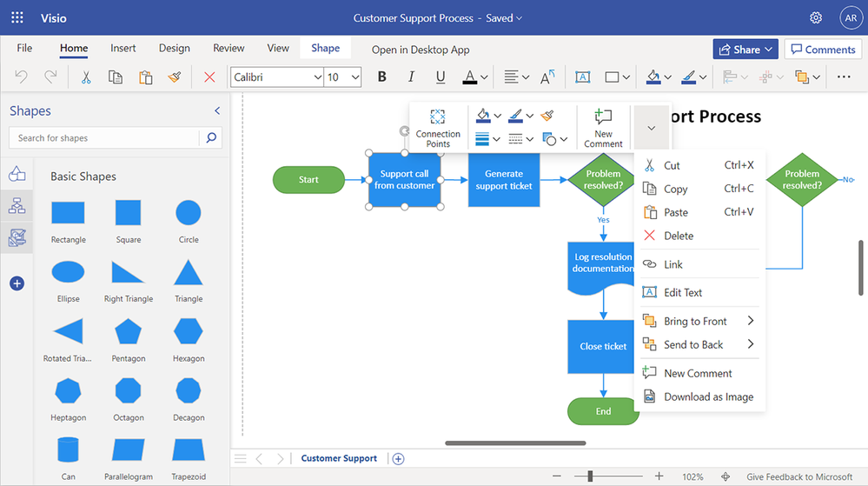Open the font name dropdown Calibri
This screenshot has height=486, width=868.
click(x=318, y=77)
